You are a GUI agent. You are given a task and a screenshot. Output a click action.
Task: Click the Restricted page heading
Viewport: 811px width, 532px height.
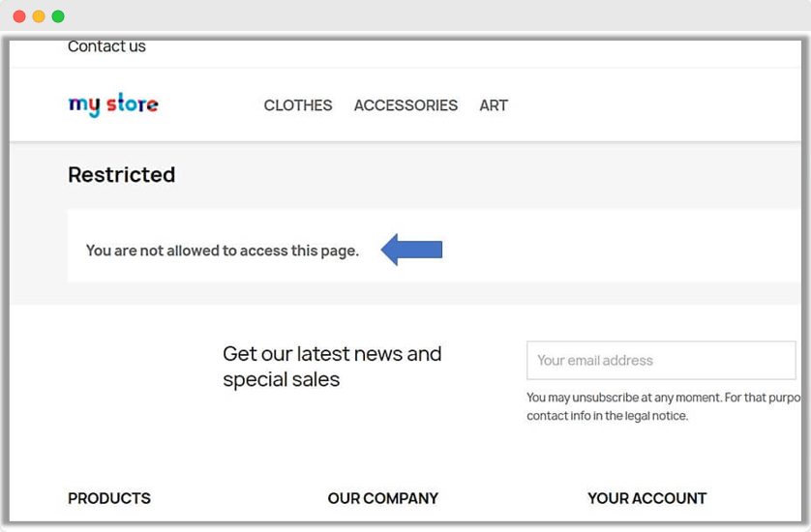pos(122,175)
